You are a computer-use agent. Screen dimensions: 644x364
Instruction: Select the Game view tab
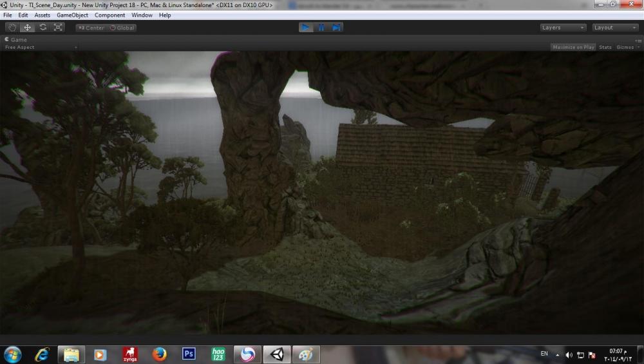click(15, 39)
